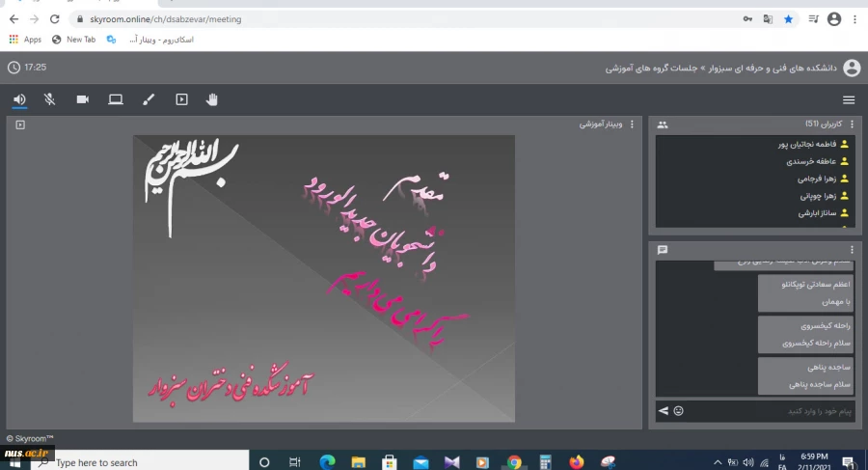Expand the webinar presentation panel options

[633, 124]
